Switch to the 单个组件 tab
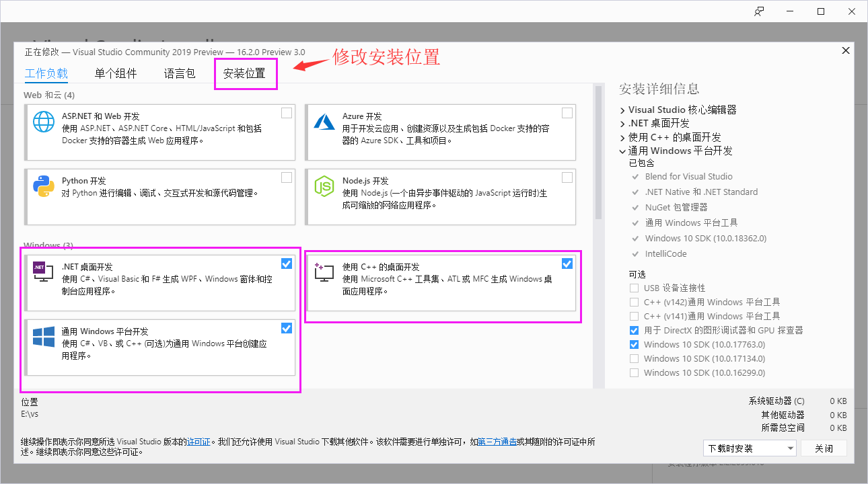 tap(116, 73)
